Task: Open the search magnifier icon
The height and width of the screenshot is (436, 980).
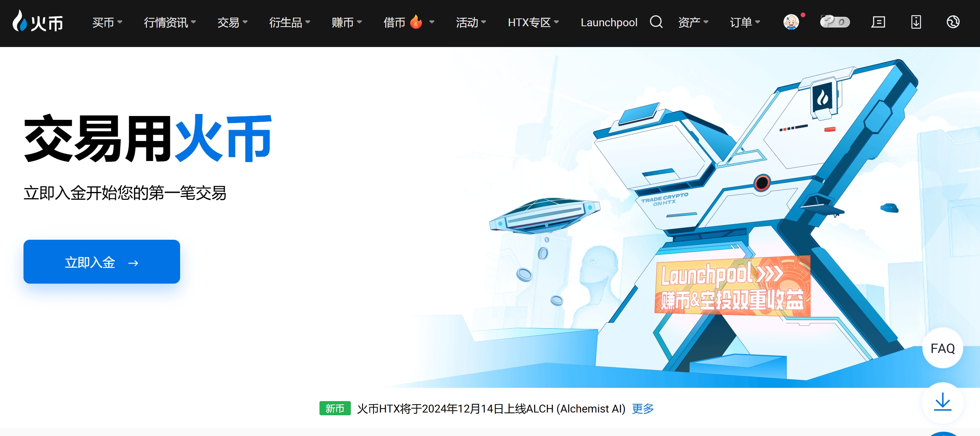Action: coord(656,22)
